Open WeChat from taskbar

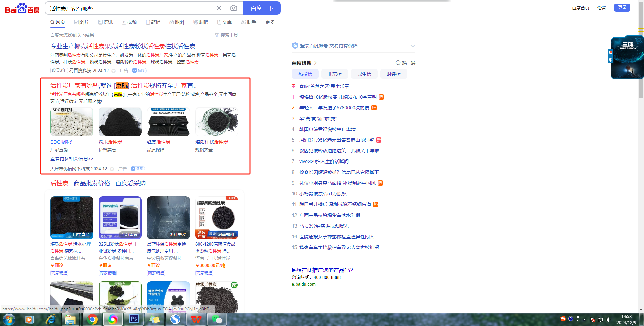click(x=217, y=319)
